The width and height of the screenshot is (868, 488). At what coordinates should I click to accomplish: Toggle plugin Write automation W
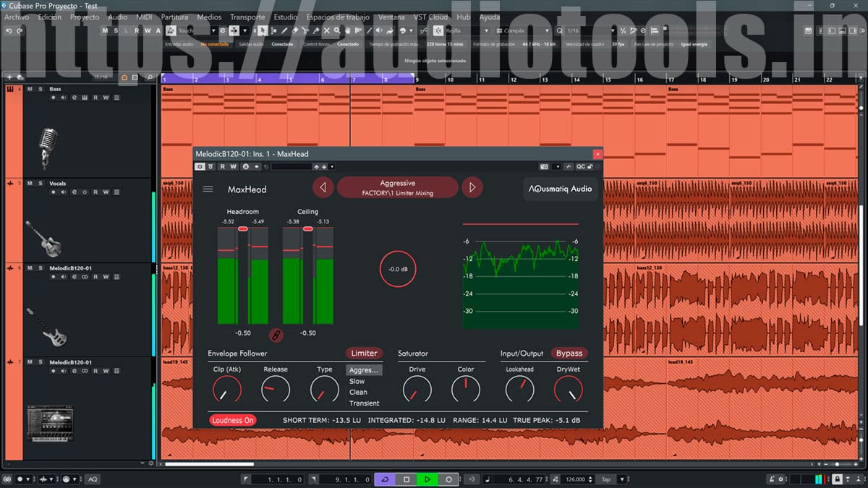click(233, 167)
